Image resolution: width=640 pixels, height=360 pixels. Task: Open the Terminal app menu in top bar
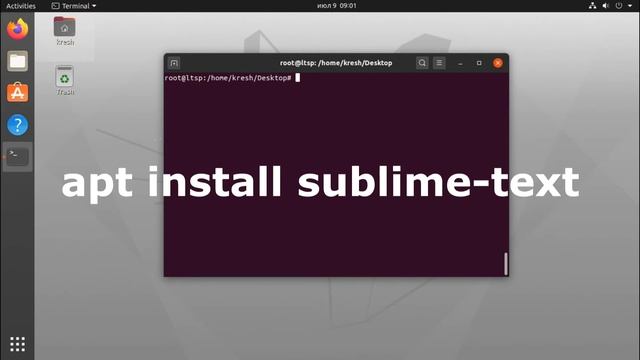74,6
